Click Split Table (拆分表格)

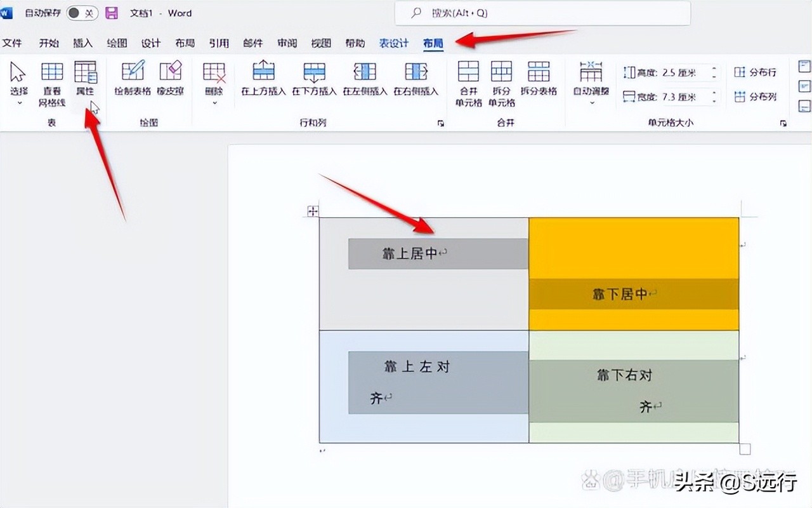[x=539, y=79]
